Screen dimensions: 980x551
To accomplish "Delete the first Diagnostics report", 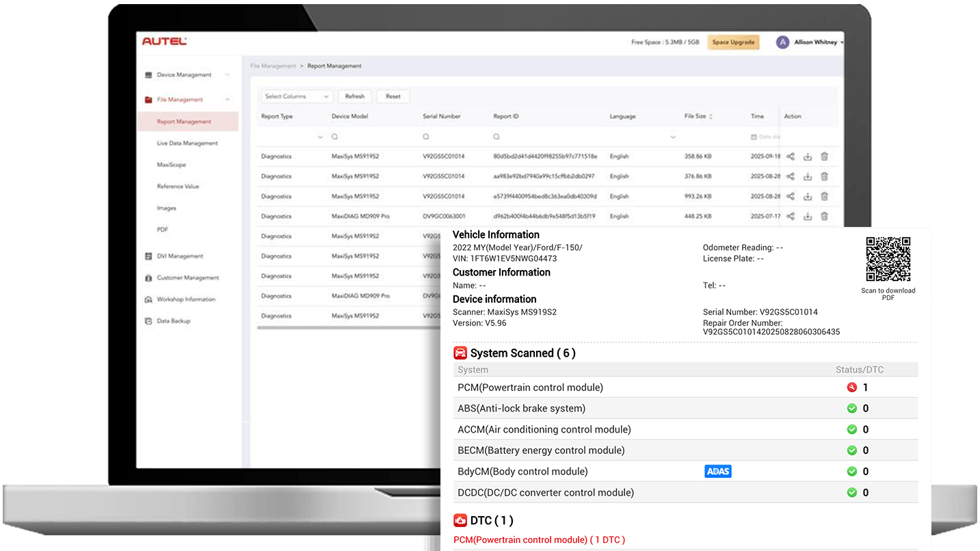I will 824,157.
